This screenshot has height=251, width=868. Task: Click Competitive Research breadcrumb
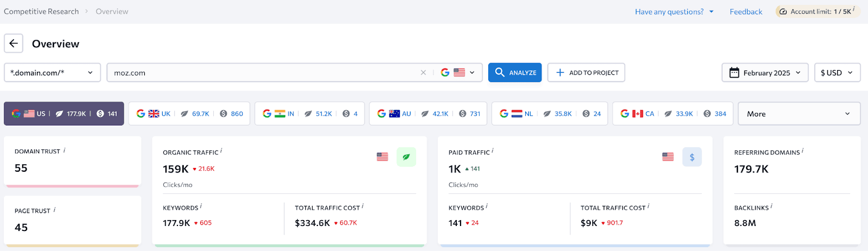[x=41, y=11]
